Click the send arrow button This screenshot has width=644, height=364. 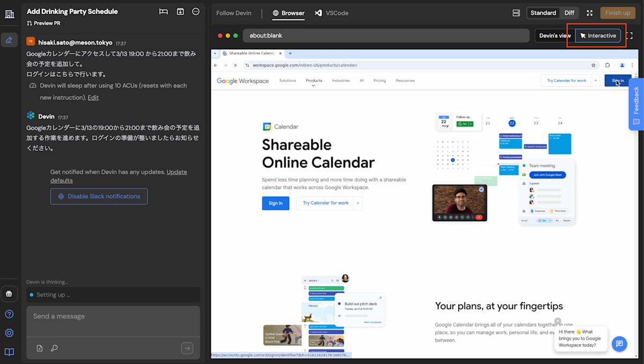point(187,348)
